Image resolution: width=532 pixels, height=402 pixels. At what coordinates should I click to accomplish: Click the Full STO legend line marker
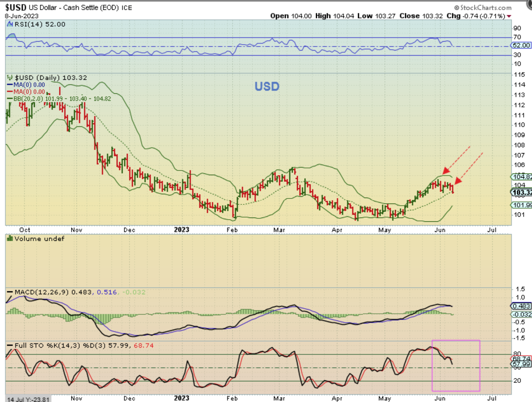pyautogui.click(x=9, y=346)
